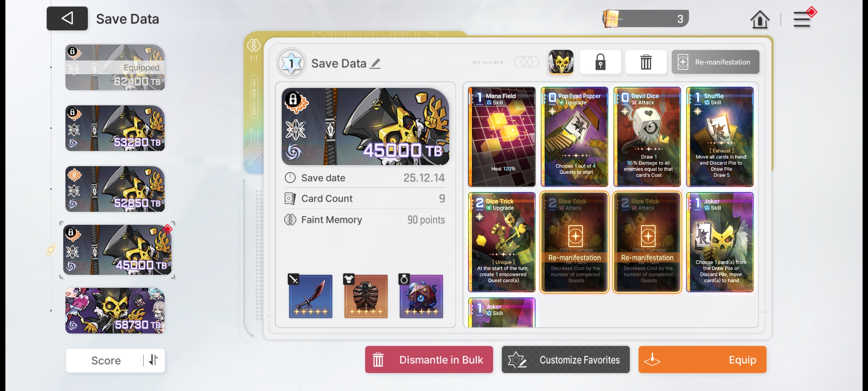
Task: Select the 53280 TB save entry
Action: (x=115, y=128)
